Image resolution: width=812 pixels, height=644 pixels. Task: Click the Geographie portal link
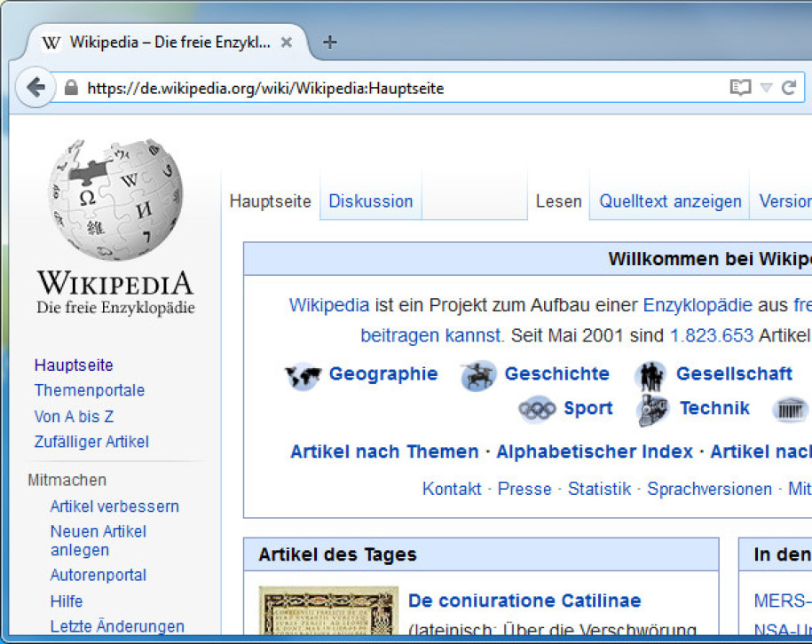pos(383,373)
